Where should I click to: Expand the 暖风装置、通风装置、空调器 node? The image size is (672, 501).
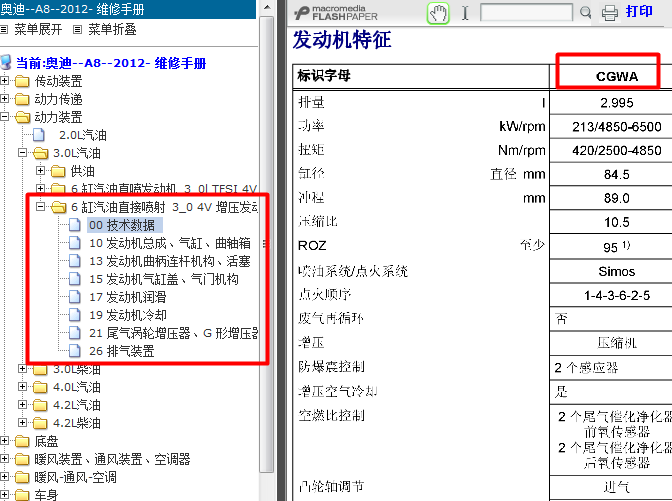click(x=4, y=459)
